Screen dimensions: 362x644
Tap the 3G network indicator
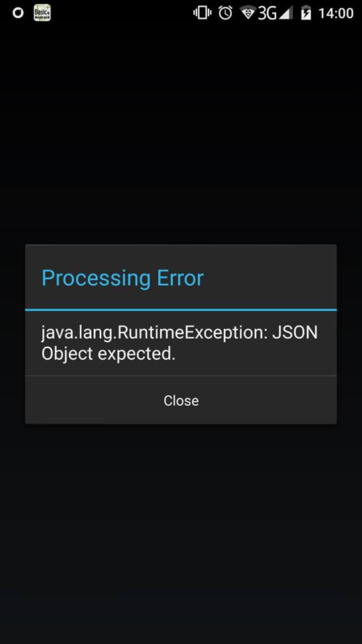coord(267,13)
